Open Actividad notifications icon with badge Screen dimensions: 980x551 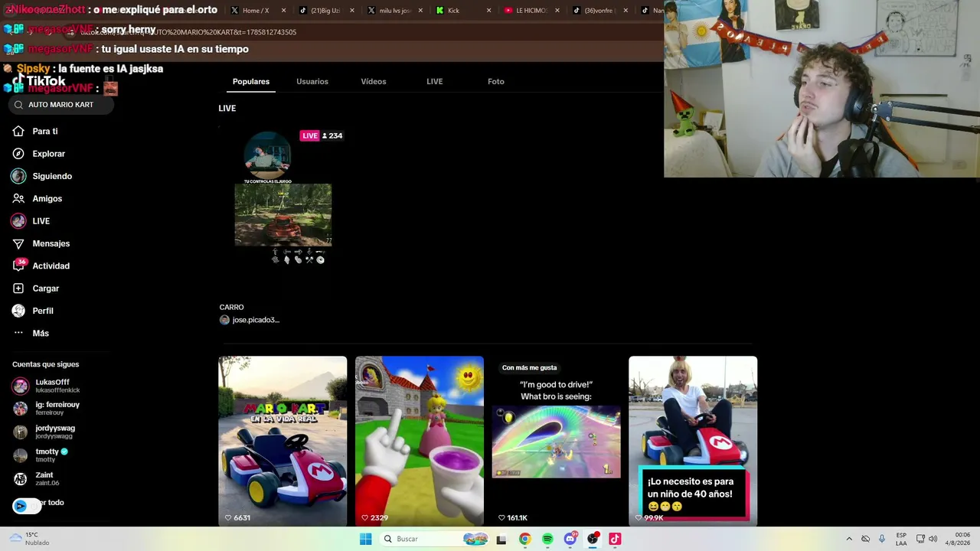(18, 266)
